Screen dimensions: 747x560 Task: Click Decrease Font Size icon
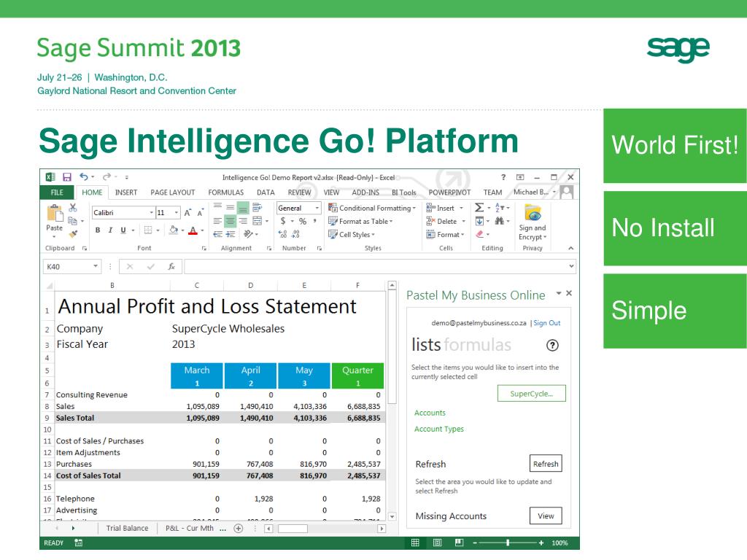pyautogui.click(x=200, y=212)
